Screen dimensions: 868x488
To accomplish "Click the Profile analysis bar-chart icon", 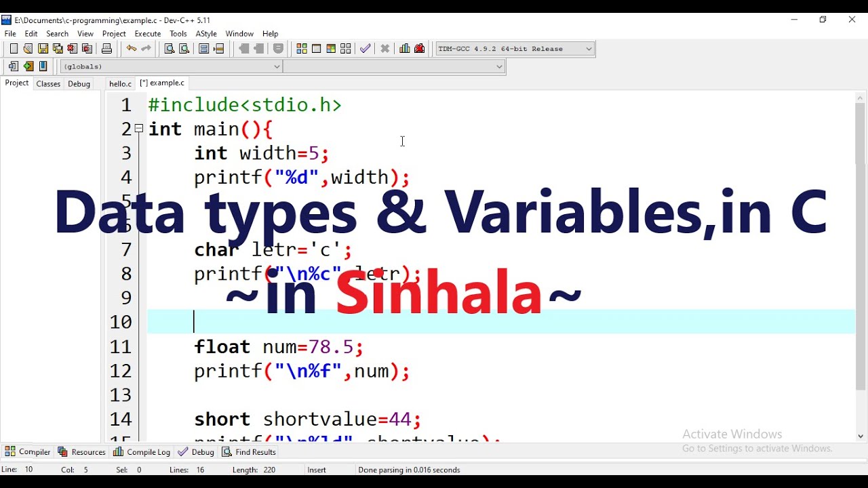I will [x=405, y=48].
